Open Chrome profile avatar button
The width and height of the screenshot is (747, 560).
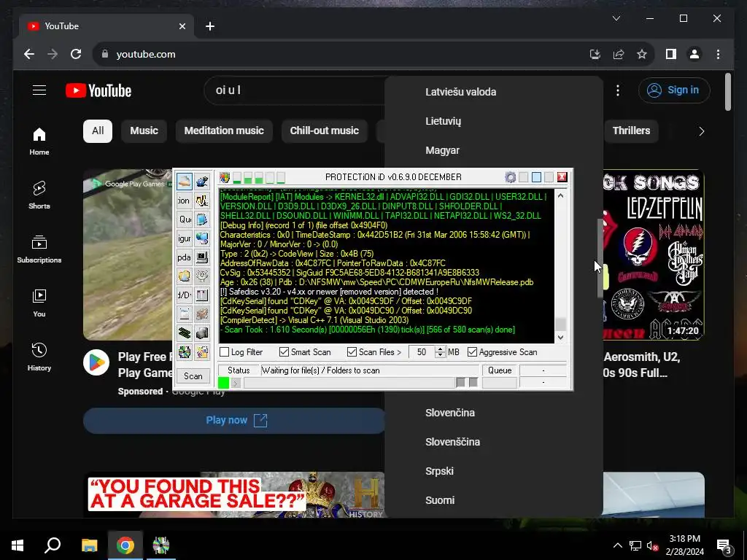point(694,54)
